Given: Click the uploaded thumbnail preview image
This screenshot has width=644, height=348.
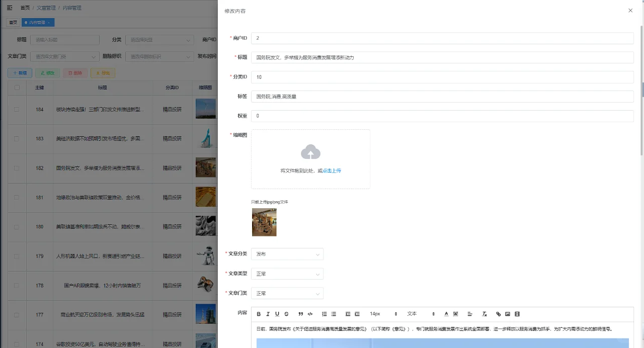Looking at the screenshot, I should [264, 222].
